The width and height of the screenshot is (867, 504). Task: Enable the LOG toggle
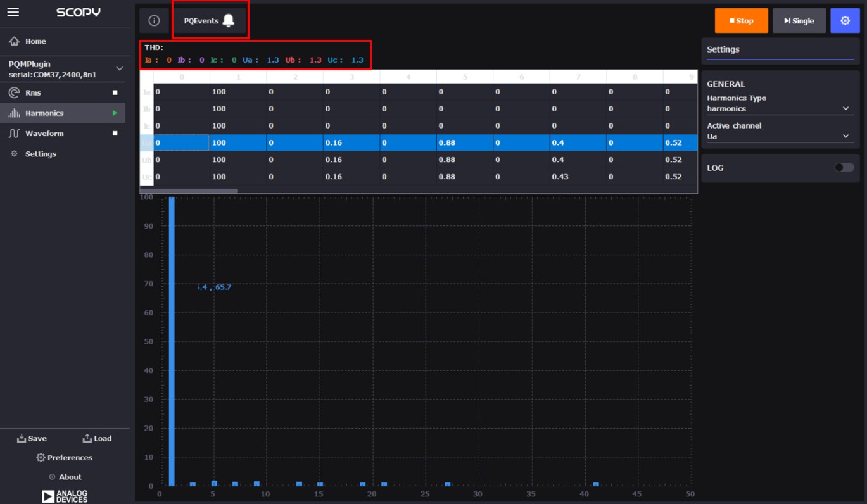pos(844,168)
